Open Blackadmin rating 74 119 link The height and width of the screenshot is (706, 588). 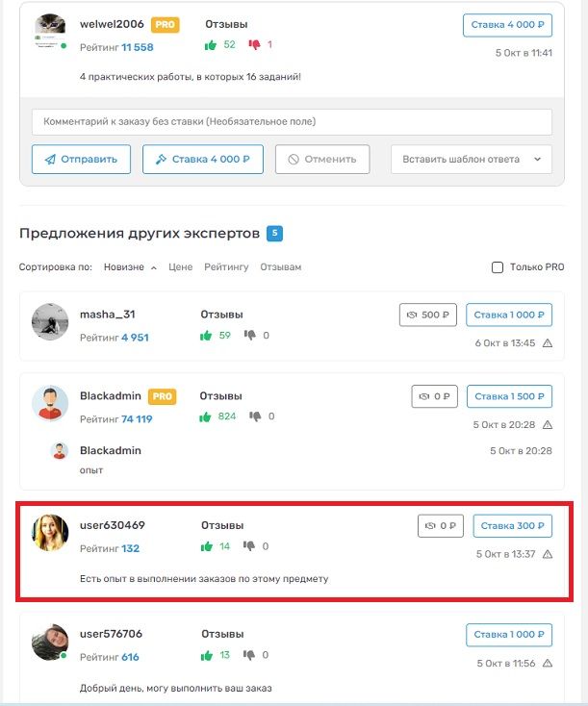tap(137, 419)
